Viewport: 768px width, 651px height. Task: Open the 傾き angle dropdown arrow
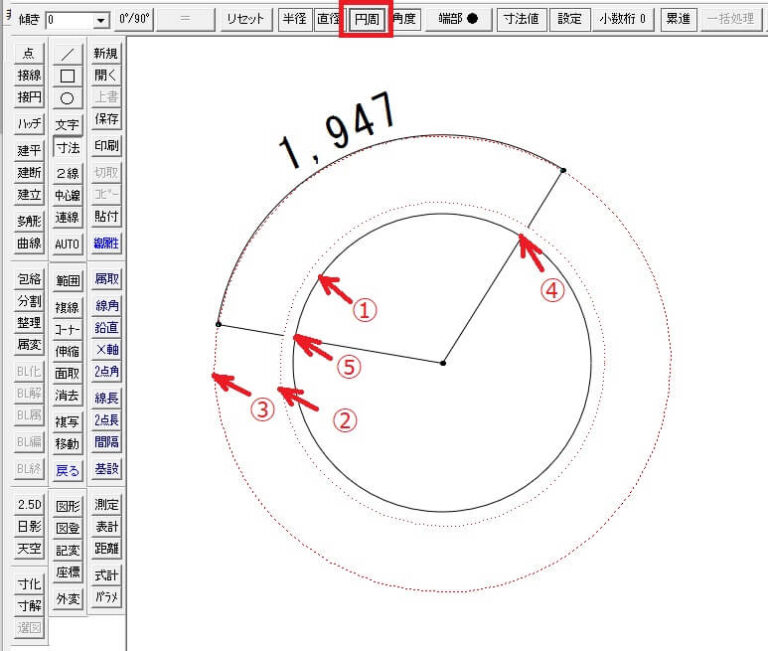[101, 20]
